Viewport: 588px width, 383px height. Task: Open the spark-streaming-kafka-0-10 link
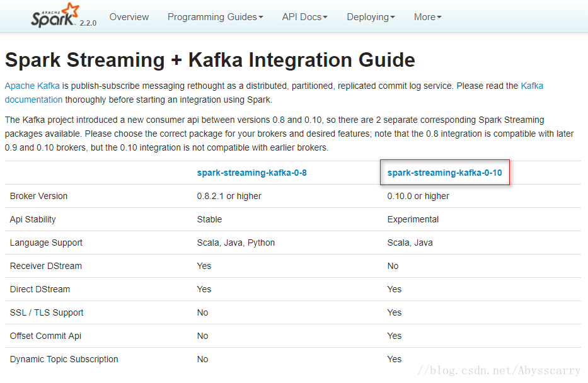(x=444, y=173)
